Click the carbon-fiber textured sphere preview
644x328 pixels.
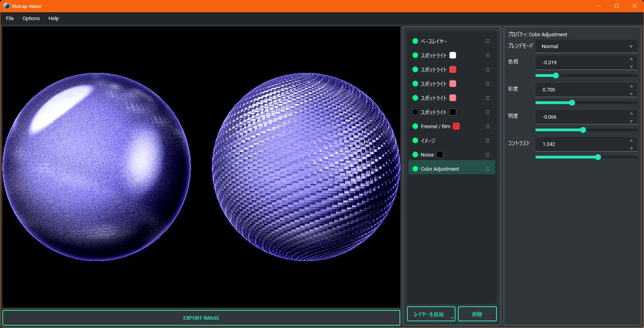click(x=306, y=166)
